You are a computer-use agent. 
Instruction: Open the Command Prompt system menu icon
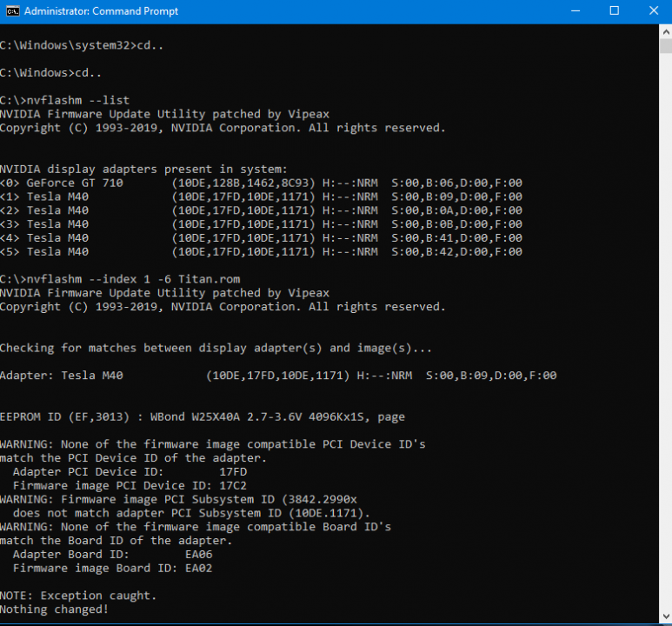tap(10, 11)
